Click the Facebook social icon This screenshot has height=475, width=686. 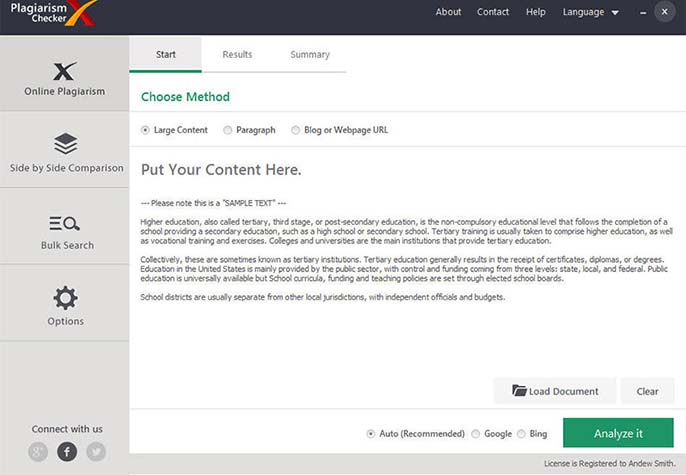click(x=67, y=451)
